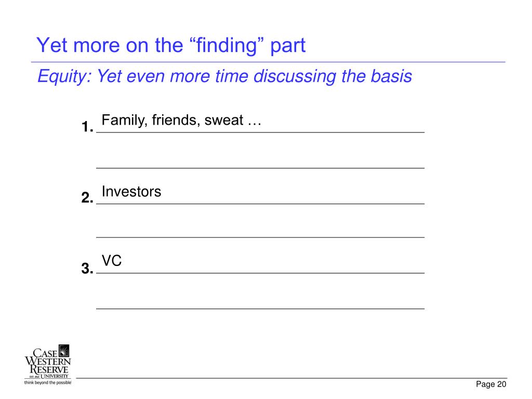Click the bold list number '2.'
This screenshot has width=532, height=399.
[x=87, y=197]
